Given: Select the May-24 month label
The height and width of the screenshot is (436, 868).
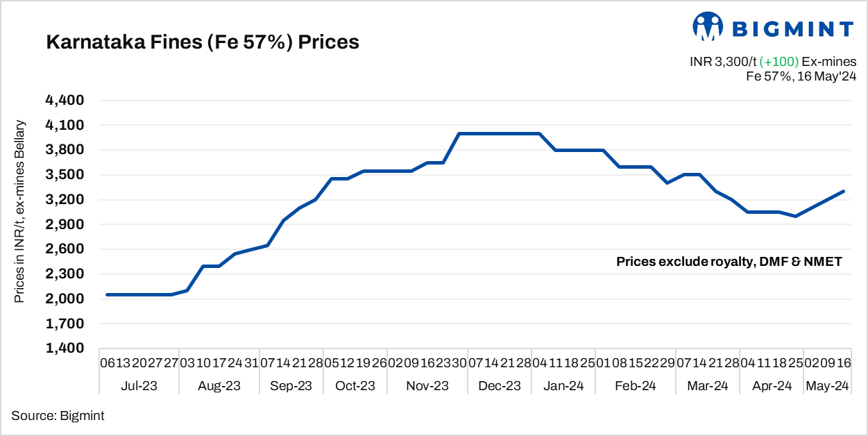Looking at the screenshot, I should [826, 386].
